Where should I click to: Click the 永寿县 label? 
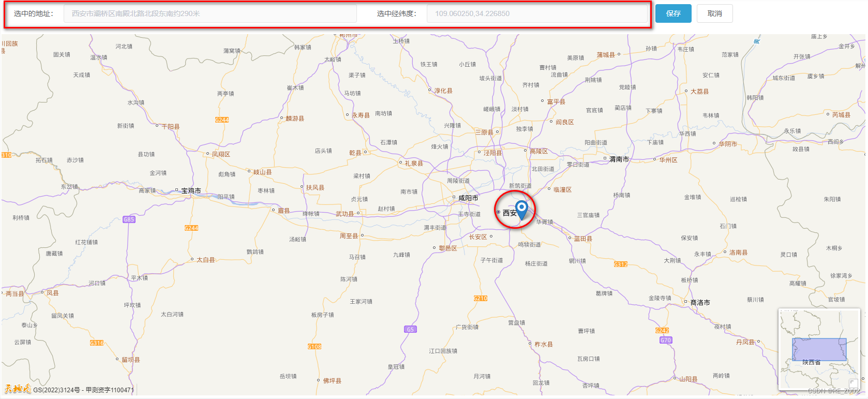pos(361,115)
